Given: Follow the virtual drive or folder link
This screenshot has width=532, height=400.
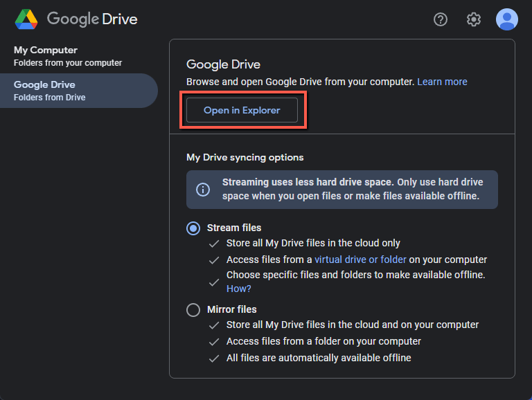Looking at the screenshot, I should tap(360, 260).
